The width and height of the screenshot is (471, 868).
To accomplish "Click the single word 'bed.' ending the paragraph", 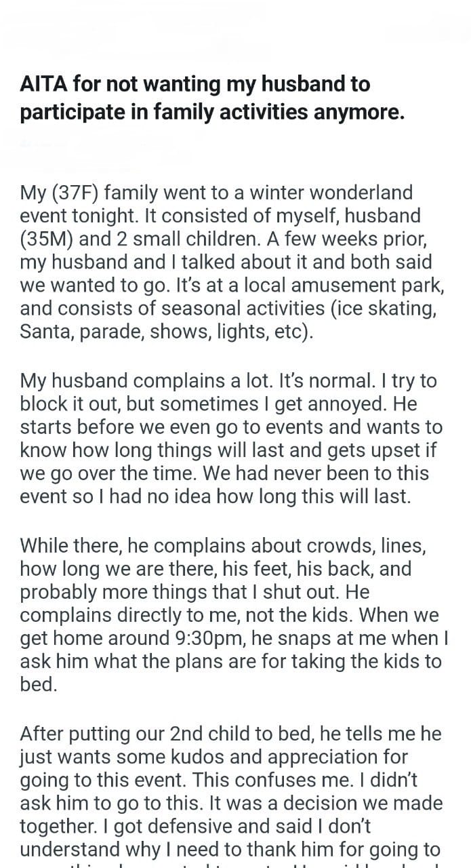I will [38, 684].
